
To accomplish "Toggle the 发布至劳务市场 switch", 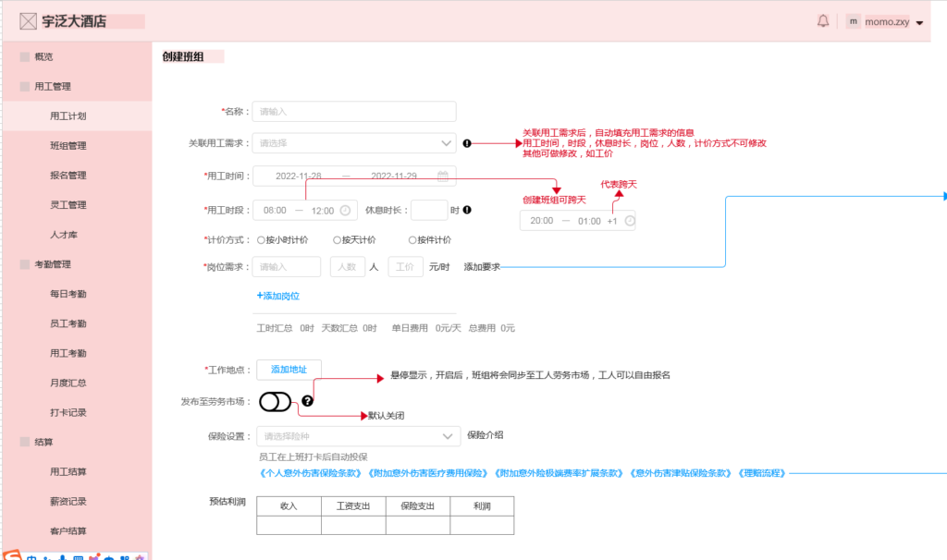I will point(275,401).
